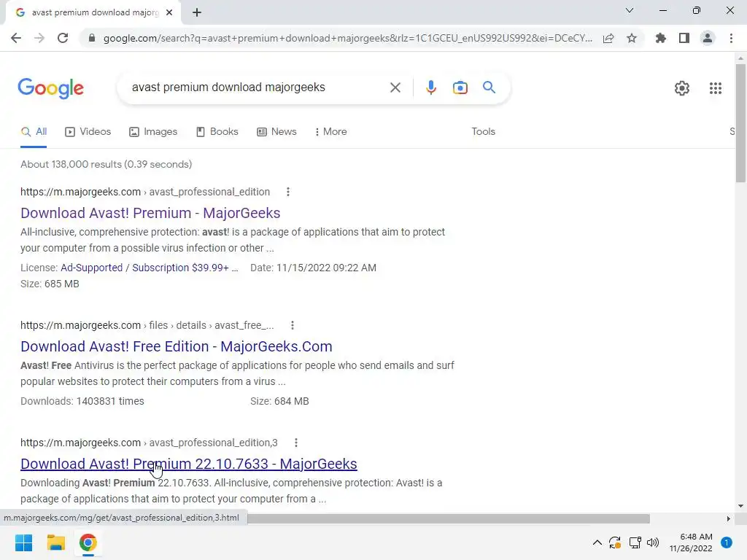Expand the More search categories
Viewport: 747px width, 560px height.
point(331,132)
